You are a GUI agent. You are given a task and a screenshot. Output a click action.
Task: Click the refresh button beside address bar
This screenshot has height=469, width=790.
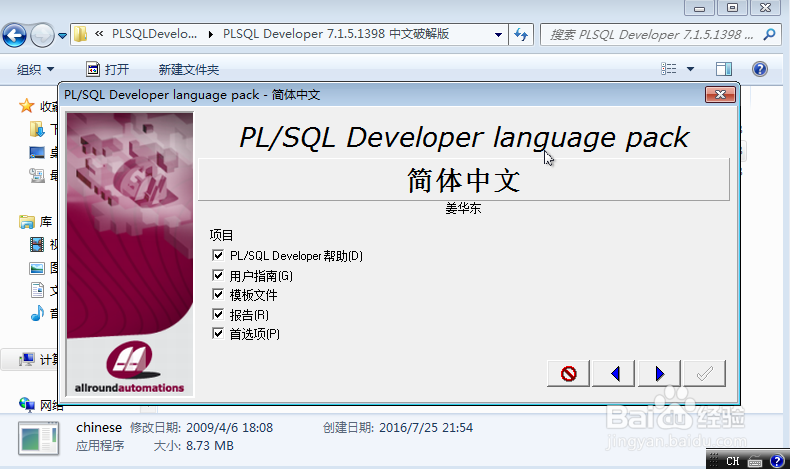pyautogui.click(x=521, y=35)
